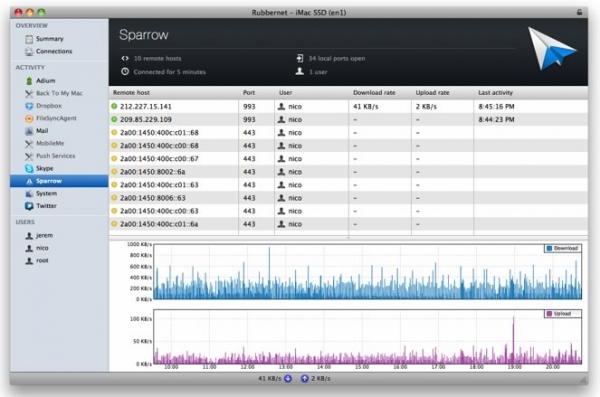Click the Download legend blue swatch
Image resolution: width=600 pixels, height=397 pixels.
click(549, 248)
